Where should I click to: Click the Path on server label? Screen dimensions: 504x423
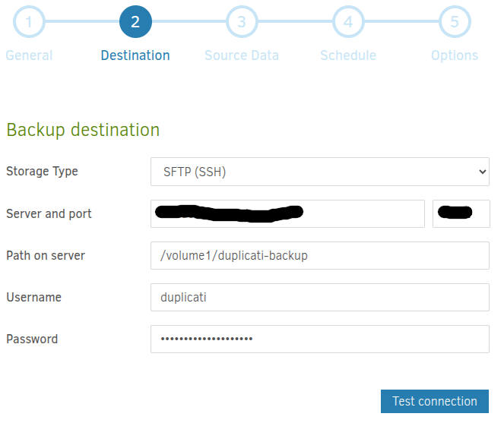[46, 255]
